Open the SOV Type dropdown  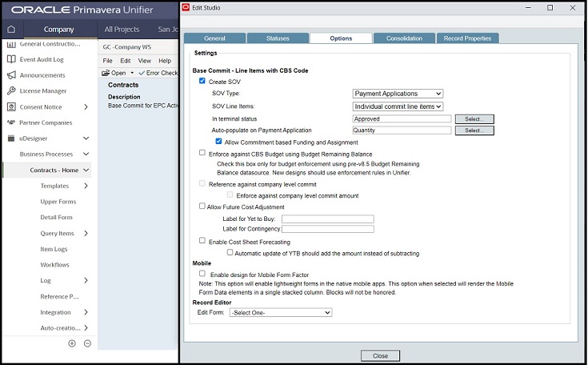[398, 94]
